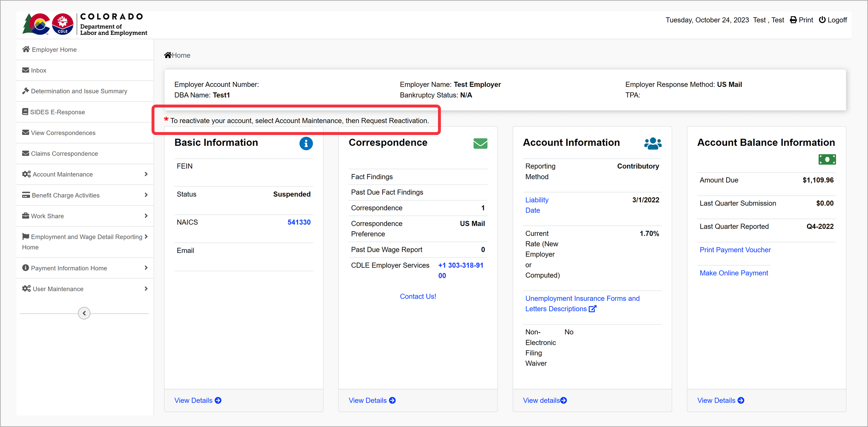
Task: Click the Last Quarter Reported value Q4-2022
Action: point(820,226)
